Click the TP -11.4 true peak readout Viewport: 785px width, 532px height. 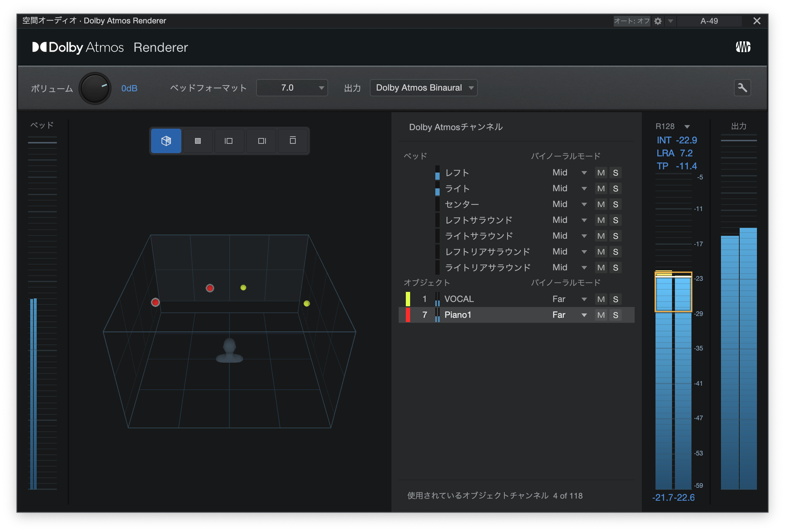pos(677,166)
